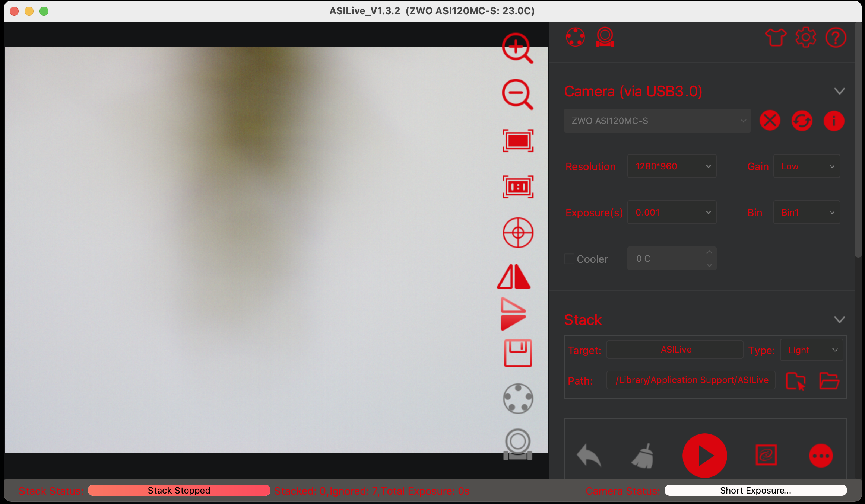Collapse the Camera section chevron

(839, 91)
